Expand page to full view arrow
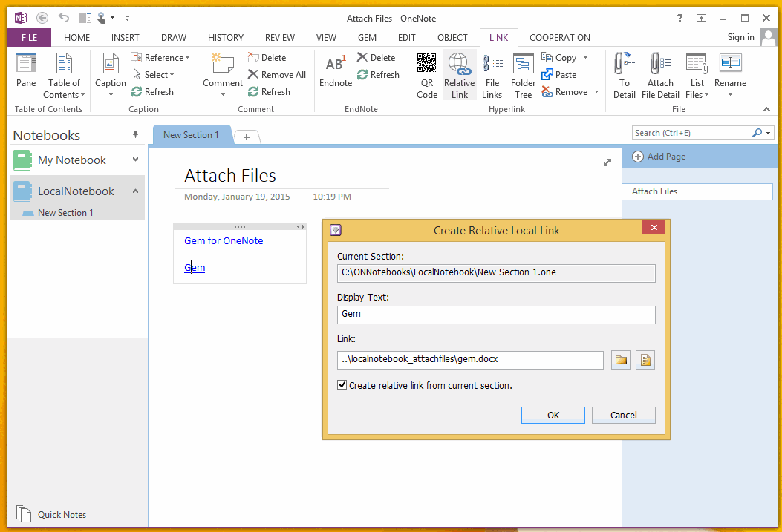Screen dimensions: 782x532 [607, 162]
